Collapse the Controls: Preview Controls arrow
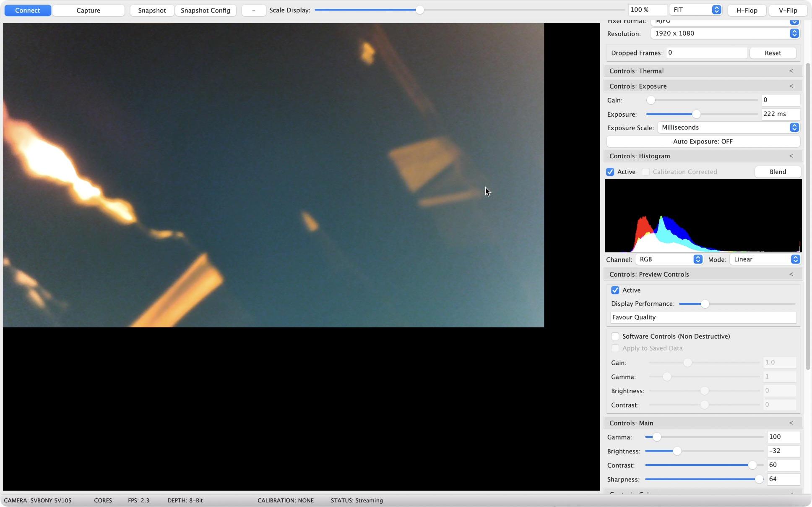 (791, 274)
